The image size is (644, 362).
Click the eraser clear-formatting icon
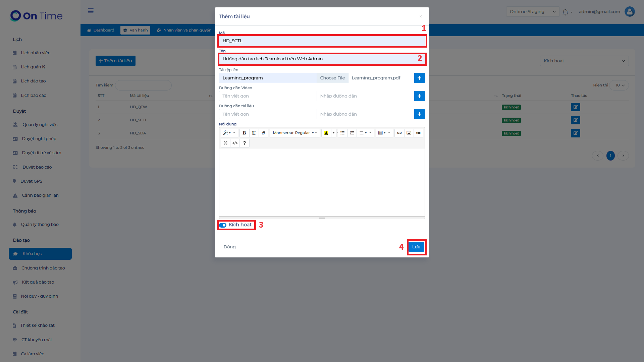[263, 133]
